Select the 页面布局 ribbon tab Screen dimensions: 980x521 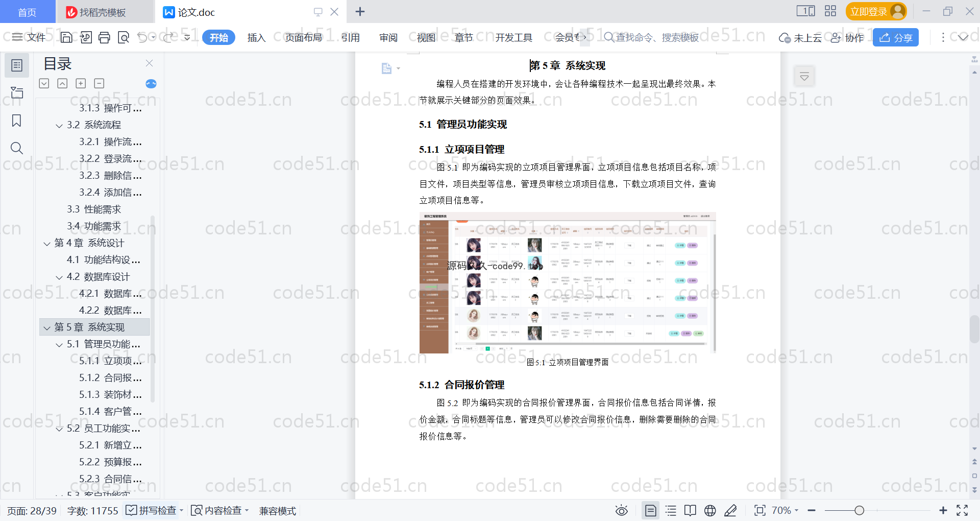click(x=303, y=37)
